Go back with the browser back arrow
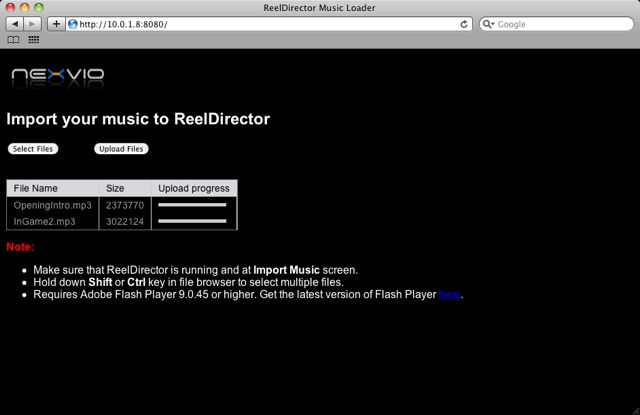The image size is (640, 415). (x=15, y=24)
